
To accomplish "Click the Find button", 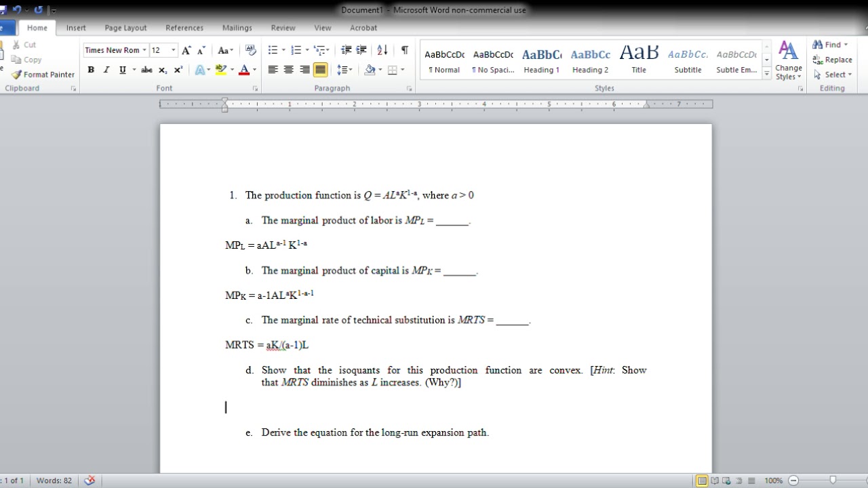I will pyautogui.click(x=831, y=45).
